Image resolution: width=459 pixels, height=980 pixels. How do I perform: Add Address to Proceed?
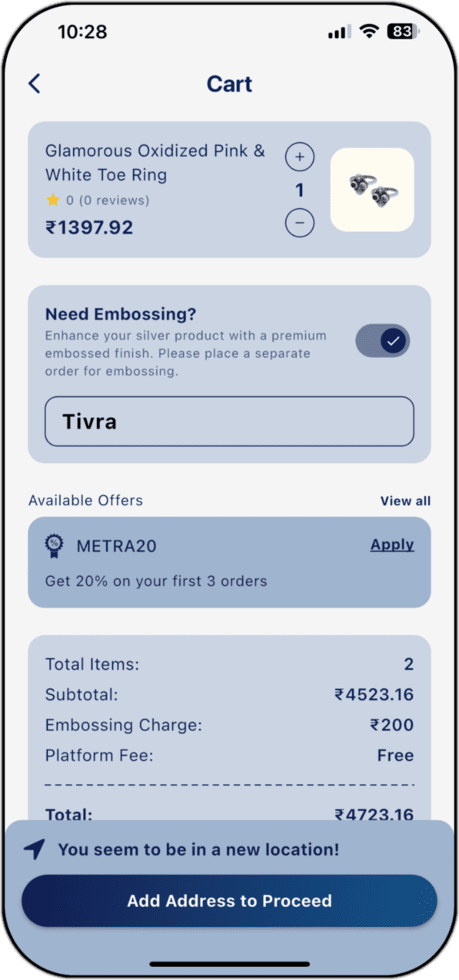tap(229, 901)
